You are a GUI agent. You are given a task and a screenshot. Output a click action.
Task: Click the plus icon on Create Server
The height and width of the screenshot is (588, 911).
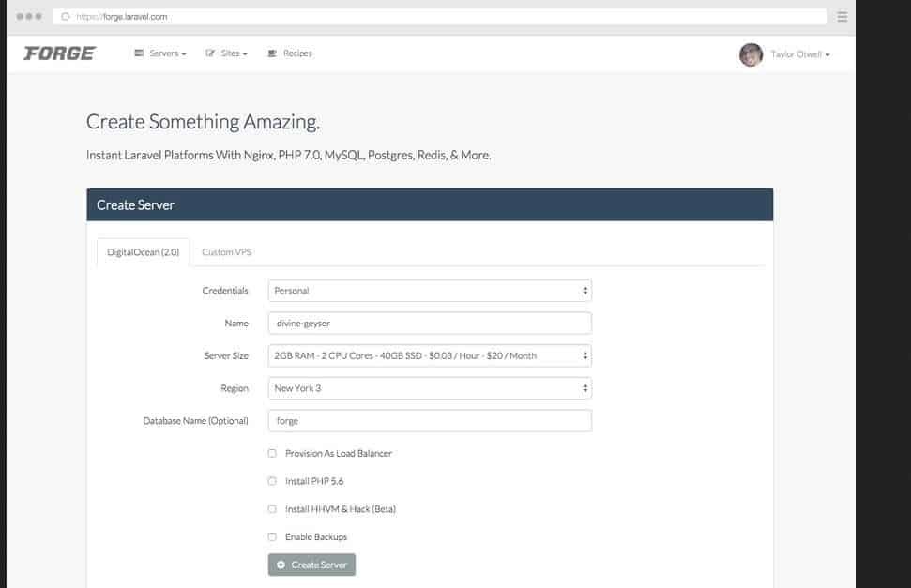click(x=281, y=565)
